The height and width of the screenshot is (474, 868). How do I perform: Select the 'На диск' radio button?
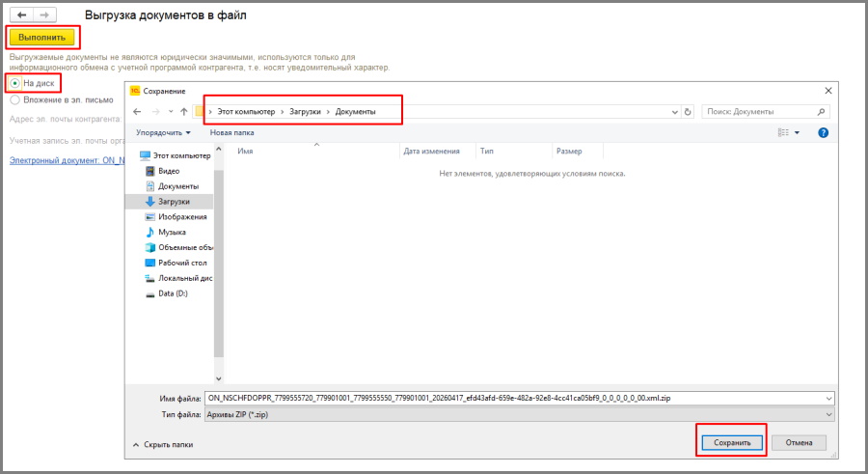pyautogui.click(x=15, y=84)
